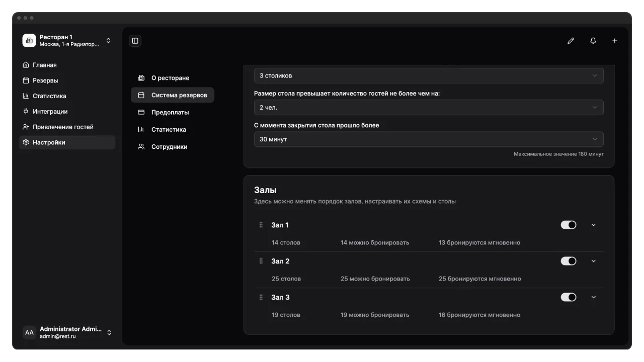Click chart icon beside left sidebar Статистика
Screen dimensions: 644x362
(26, 96)
